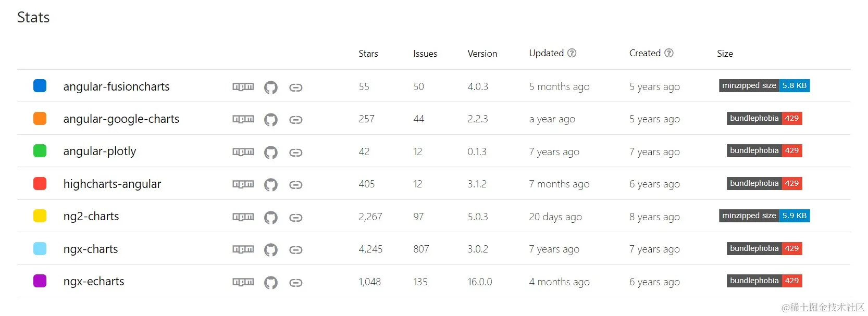Click the purple color swatch for ngx-echarts
868x316 pixels.
click(x=40, y=281)
